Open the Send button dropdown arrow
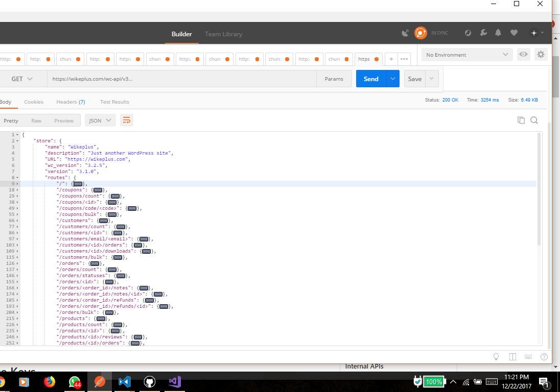The height and width of the screenshot is (392, 560). (392, 79)
